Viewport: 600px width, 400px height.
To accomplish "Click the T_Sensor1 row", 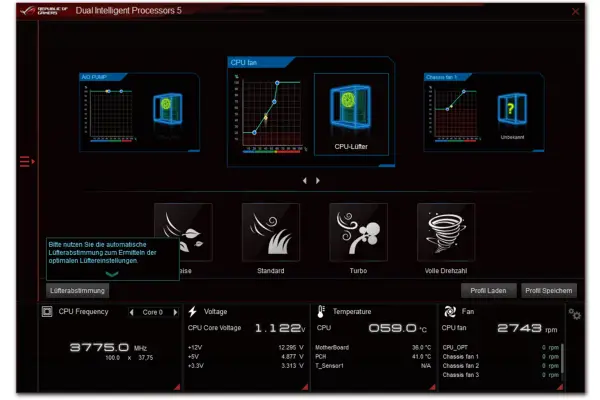I will click(x=373, y=366).
